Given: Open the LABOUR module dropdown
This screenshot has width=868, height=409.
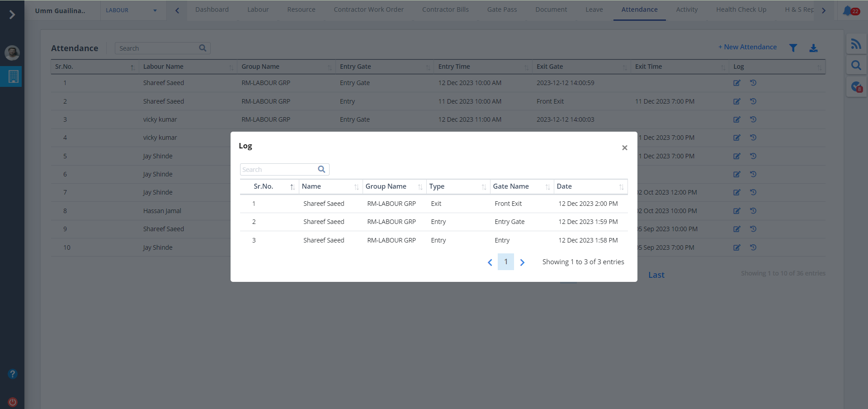Looking at the screenshot, I should (131, 10).
